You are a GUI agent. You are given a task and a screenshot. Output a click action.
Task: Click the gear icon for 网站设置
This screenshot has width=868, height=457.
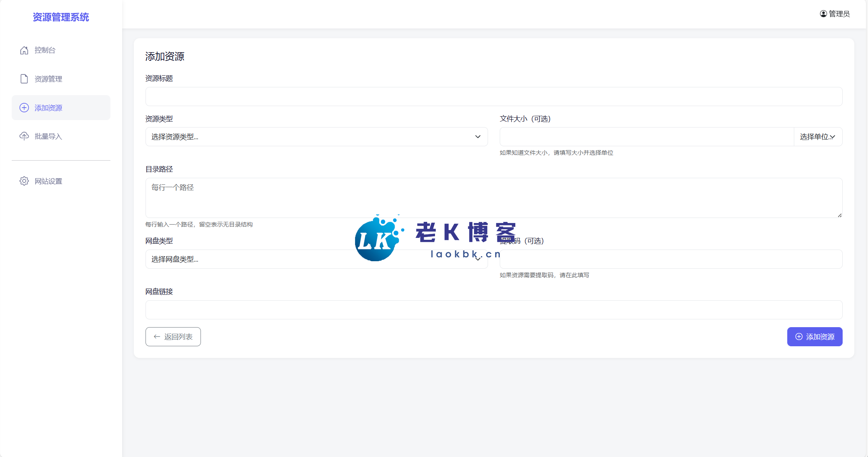(x=24, y=181)
